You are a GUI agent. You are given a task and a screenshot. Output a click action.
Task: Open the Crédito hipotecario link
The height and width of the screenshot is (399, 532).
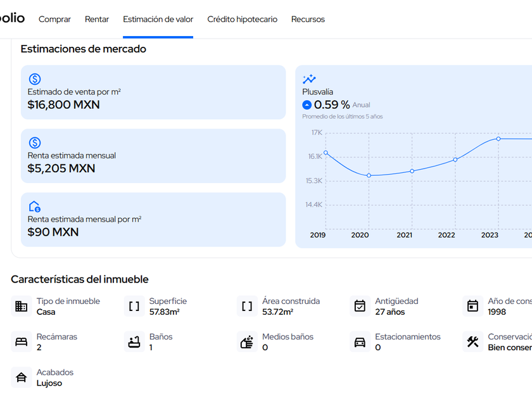pyautogui.click(x=242, y=20)
